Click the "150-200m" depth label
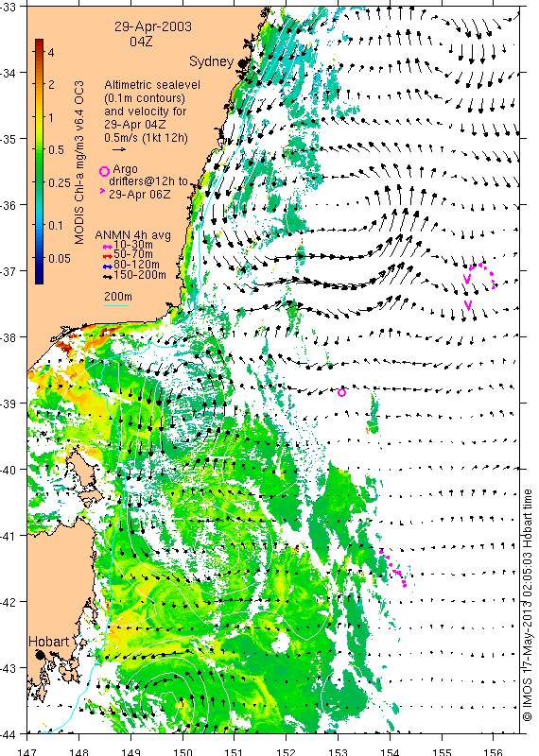 139,275
